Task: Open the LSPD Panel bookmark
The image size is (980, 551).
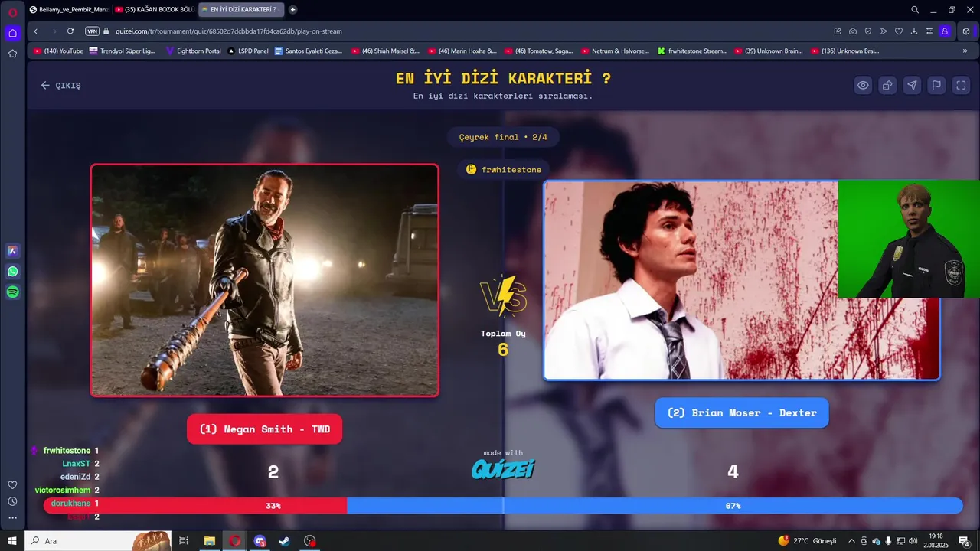Action: [x=248, y=51]
